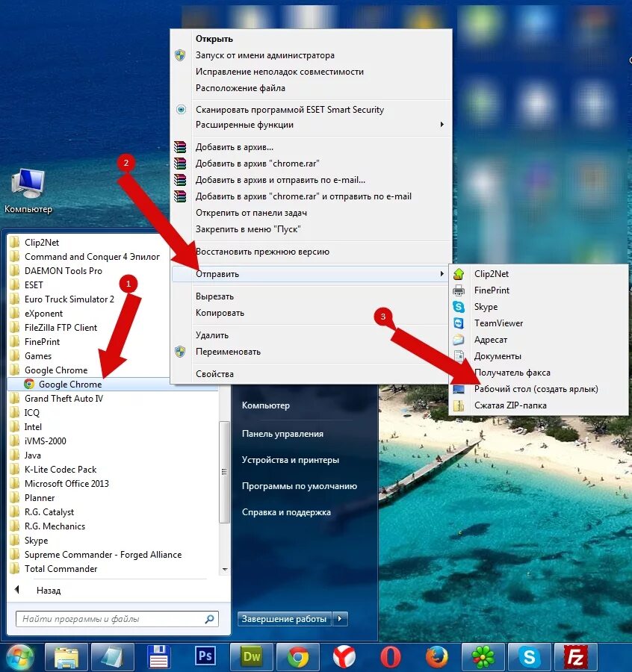The width and height of the screenshot is (632, 672).
Task: Click the floppy disk taskbar icon
Action: (159, 657)
